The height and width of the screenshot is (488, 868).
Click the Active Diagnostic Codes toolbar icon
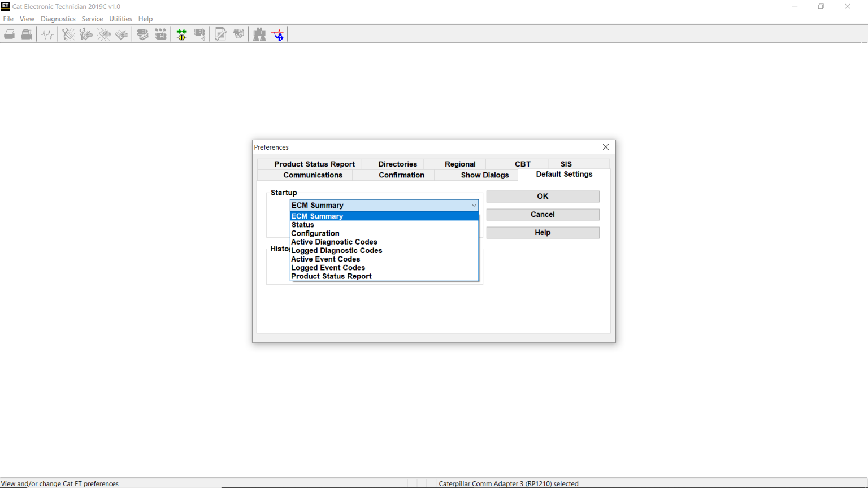tap(68, 34)
